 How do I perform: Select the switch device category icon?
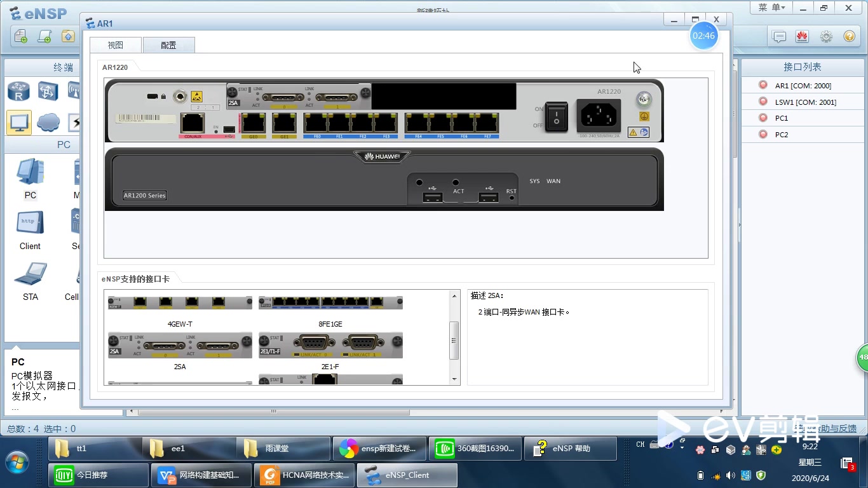(x=48, y=91)
